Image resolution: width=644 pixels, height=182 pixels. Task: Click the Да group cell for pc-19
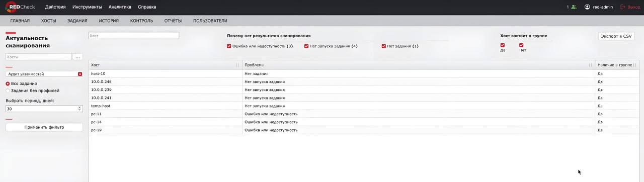tap(617, 130)
